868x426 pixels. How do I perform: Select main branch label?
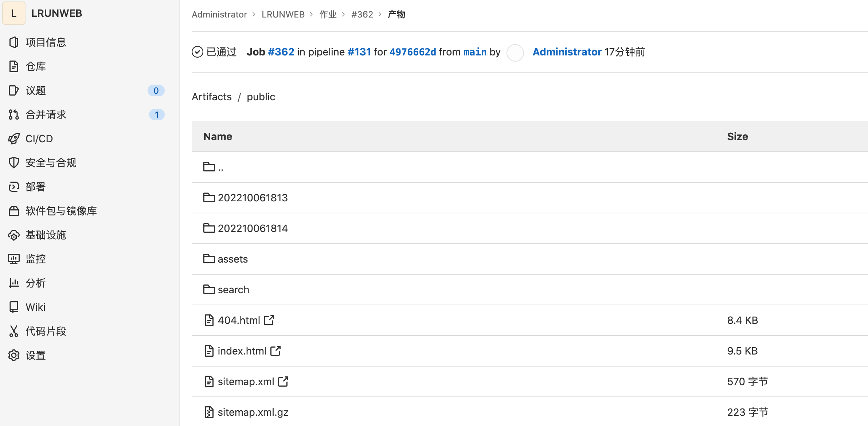tap(474, 52)
